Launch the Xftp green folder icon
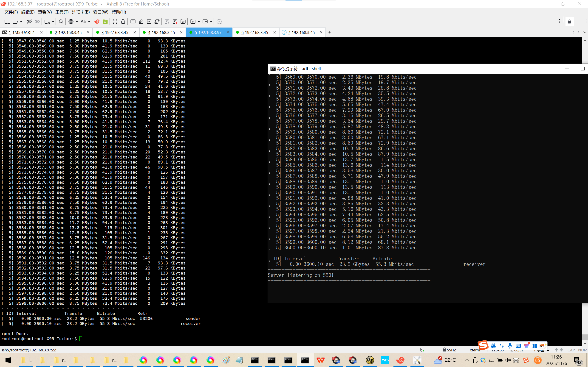Viewport: 588px width, 367px height. pyautogui.click(x=105, y=22)
